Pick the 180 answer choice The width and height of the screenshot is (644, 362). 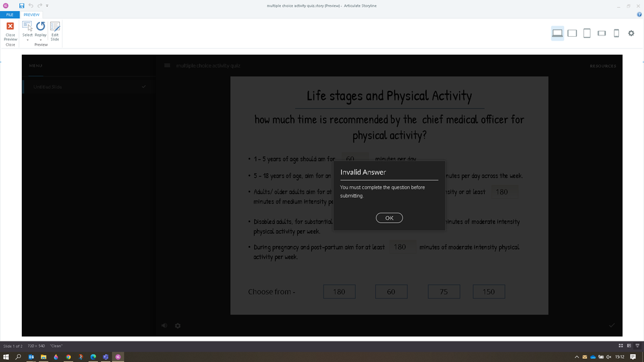tap(339, 292)
